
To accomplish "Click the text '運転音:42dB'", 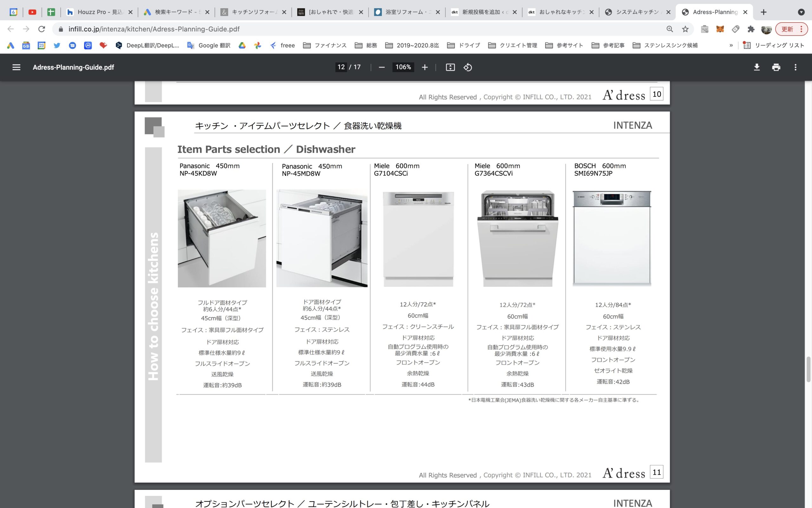I will click(x=613, y=382).
